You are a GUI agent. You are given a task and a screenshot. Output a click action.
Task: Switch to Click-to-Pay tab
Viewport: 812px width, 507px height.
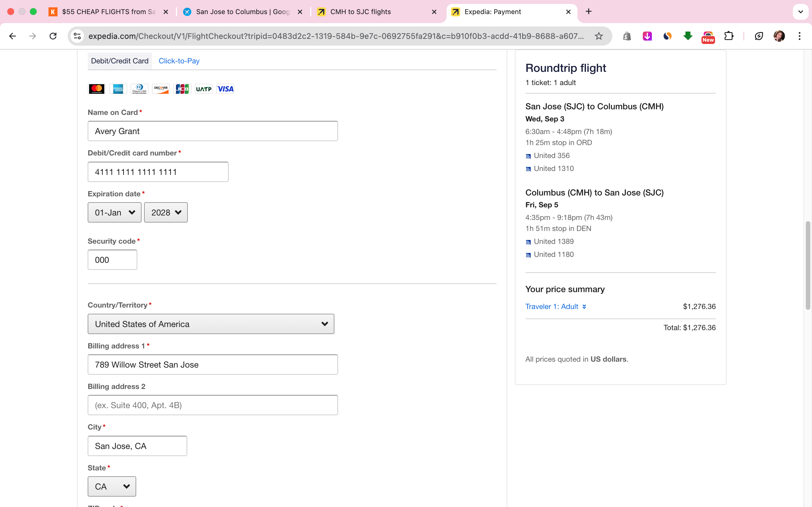tap(179, 61)
